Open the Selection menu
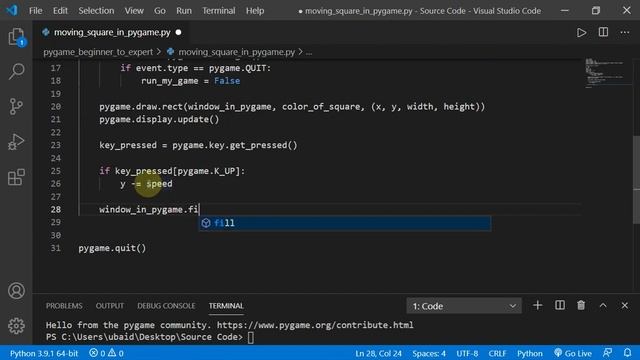The image size is (640, 360). [x=96, y=11]
